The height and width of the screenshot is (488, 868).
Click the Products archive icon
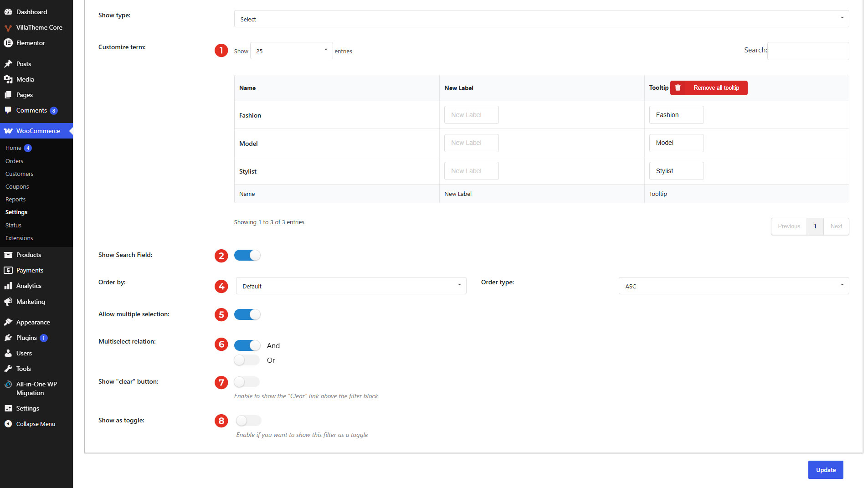(8, 255)
